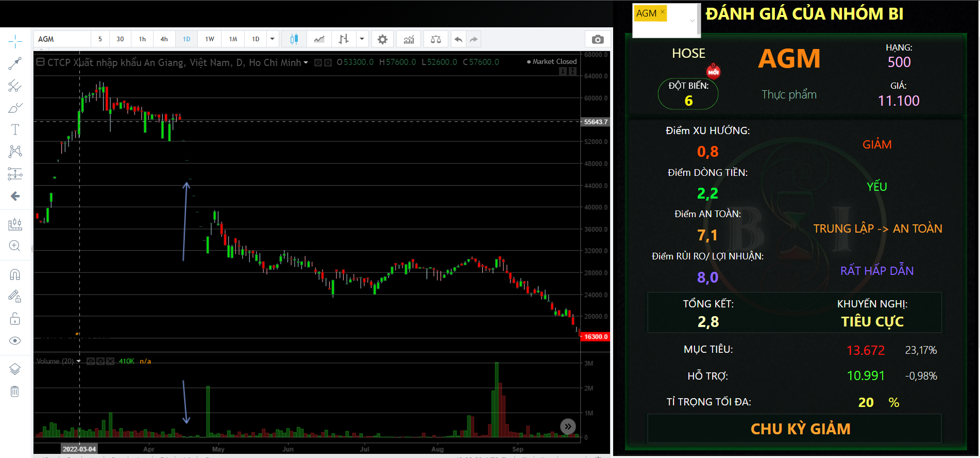Screen dimensions: 980x458
Task: Remove the AGM tag with x
Action: click(663, 12)
